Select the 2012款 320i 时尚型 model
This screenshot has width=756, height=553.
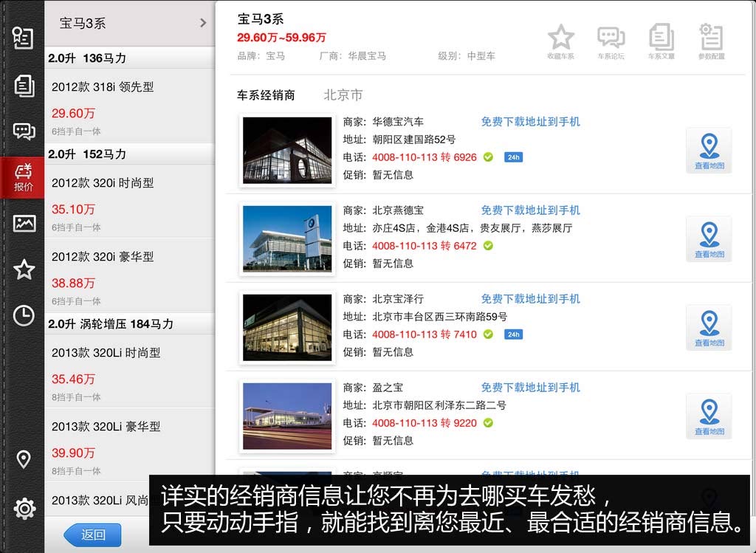coord(129,202)
